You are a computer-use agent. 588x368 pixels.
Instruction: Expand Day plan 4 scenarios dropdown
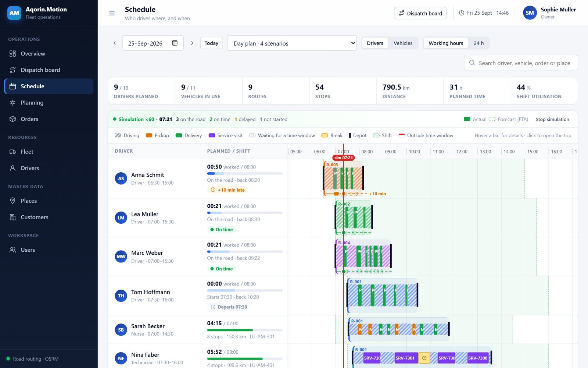pos(292,43)
